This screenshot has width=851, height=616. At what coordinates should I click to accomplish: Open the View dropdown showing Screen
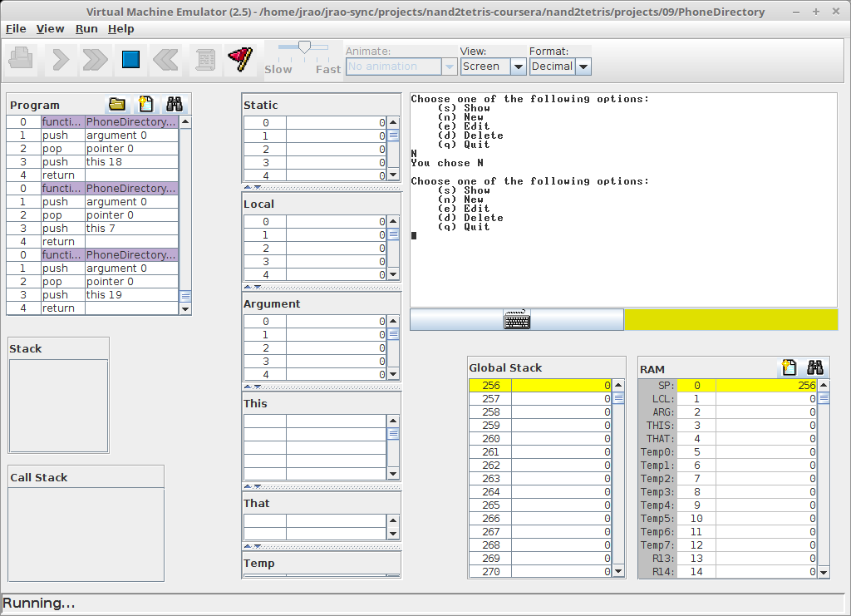(494, 67)
